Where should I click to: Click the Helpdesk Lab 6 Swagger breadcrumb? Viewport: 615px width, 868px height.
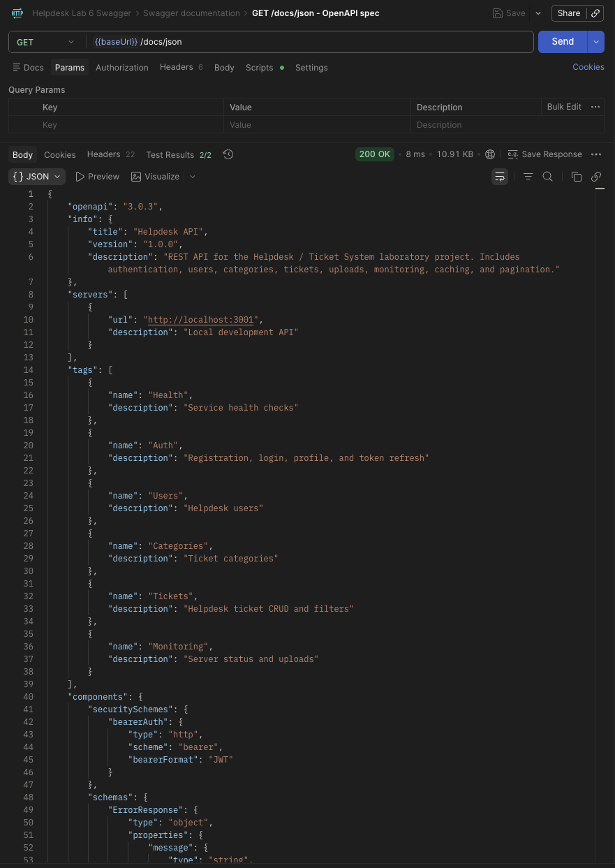click(x=81, y=13)
